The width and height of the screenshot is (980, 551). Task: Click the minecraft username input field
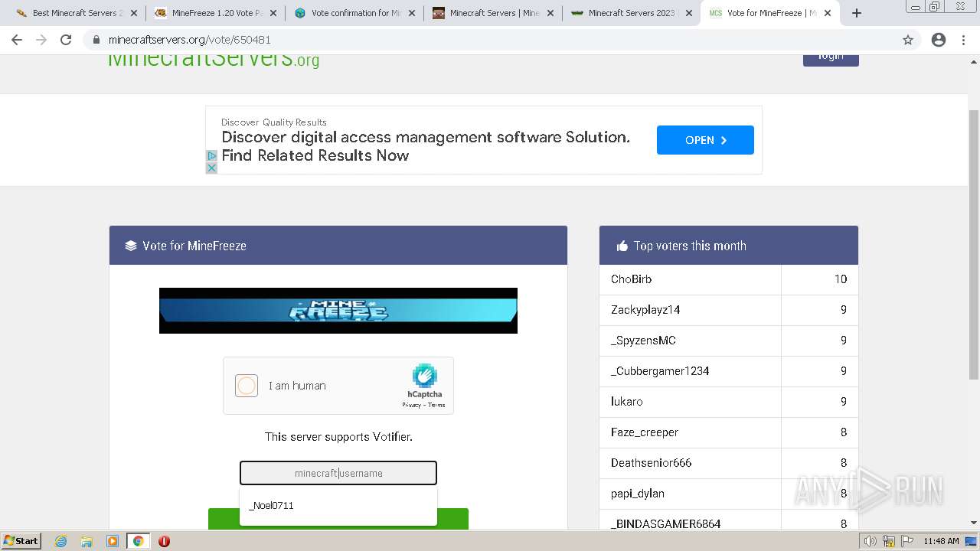[x=338, y=473]
